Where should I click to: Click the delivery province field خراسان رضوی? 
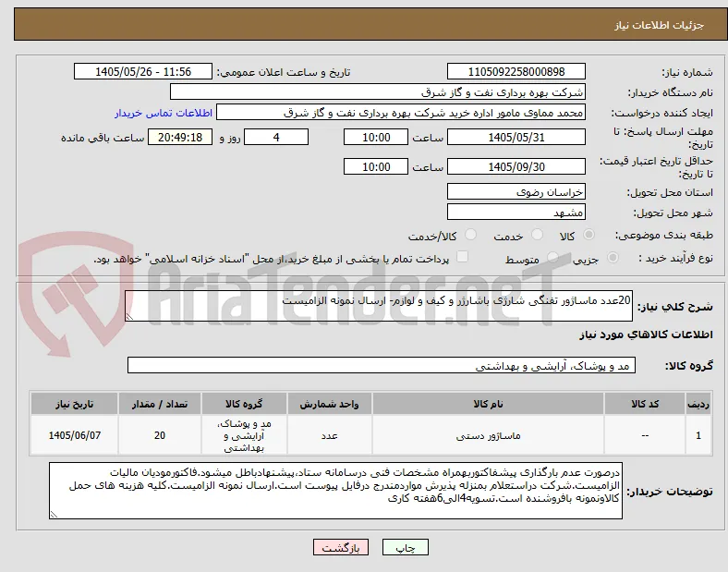coord(516,192)
